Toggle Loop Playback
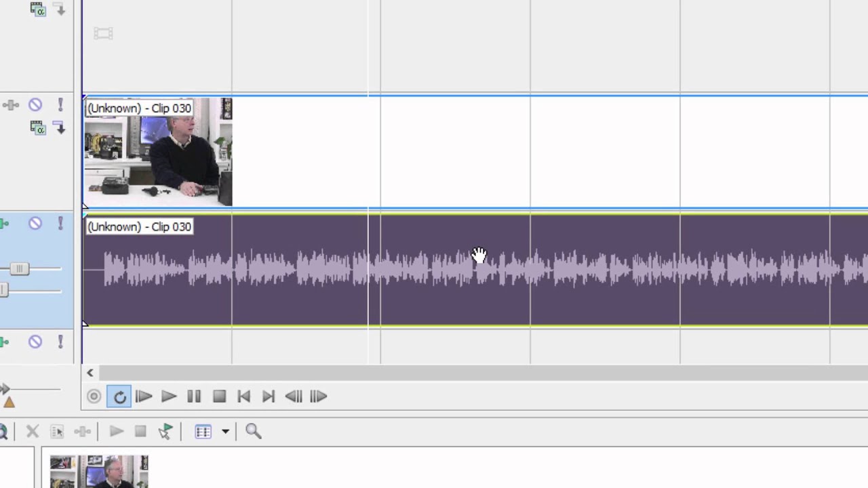 pos(119,396)
